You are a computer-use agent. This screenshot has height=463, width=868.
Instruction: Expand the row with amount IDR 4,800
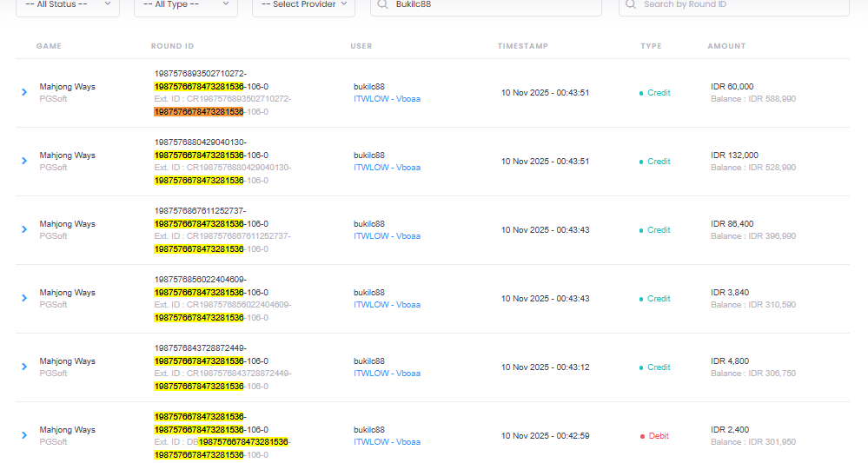tap(24, 367)
